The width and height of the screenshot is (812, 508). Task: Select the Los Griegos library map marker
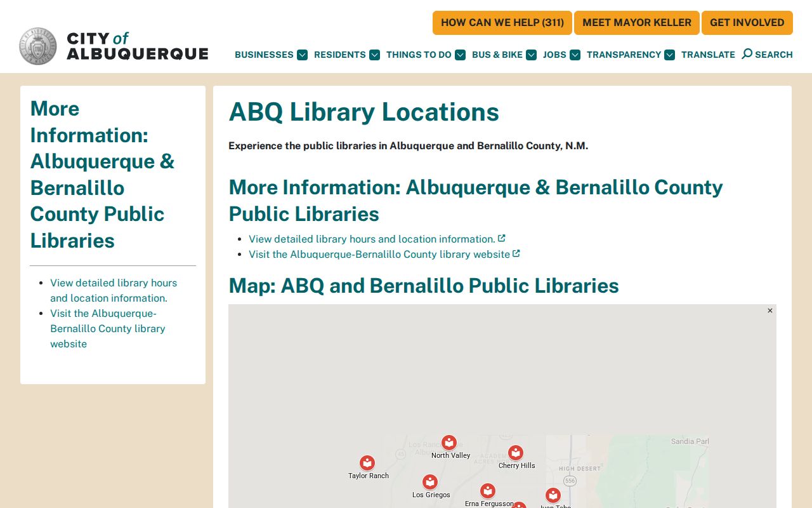click(430, 482)
